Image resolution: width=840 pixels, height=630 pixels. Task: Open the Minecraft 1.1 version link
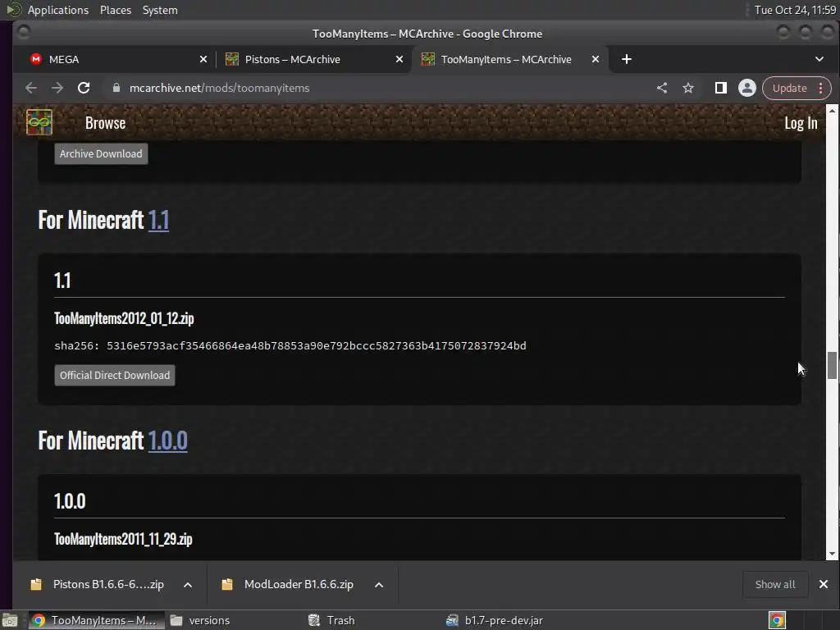[x=158, y=220]
